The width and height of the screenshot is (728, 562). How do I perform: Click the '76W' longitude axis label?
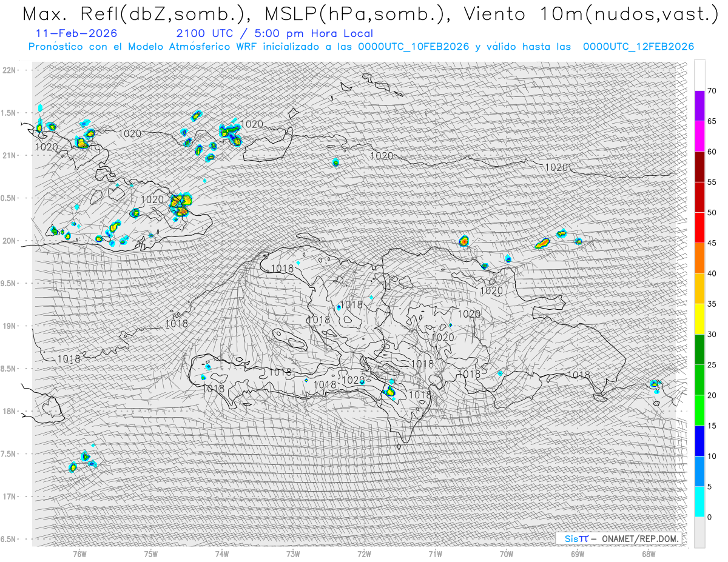79,554
